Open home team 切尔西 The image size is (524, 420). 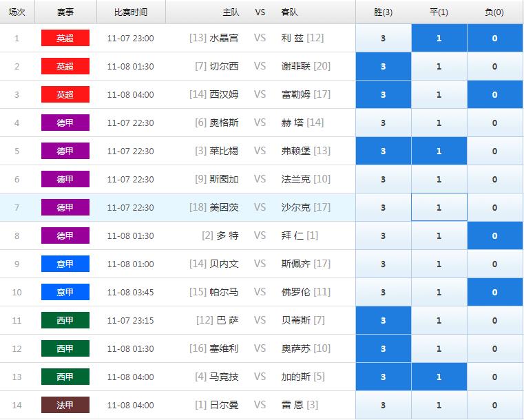point(224,66)
